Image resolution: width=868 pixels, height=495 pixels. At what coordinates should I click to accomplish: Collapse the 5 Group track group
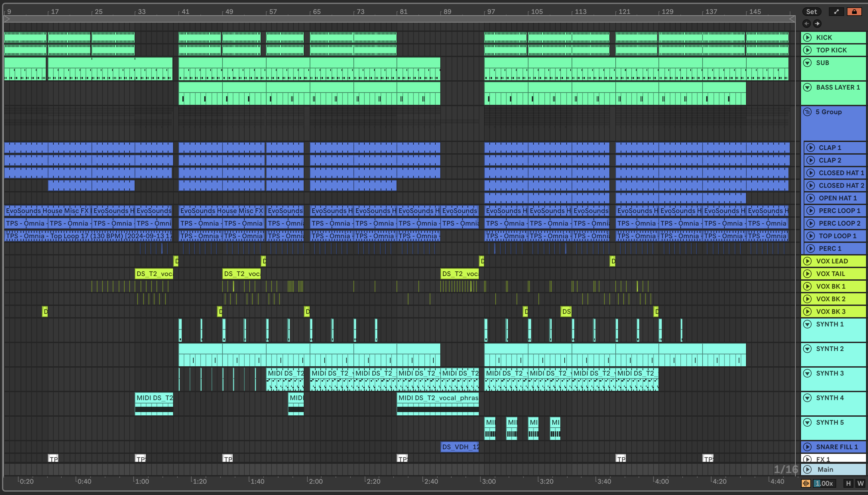click(x=808, y=112)
